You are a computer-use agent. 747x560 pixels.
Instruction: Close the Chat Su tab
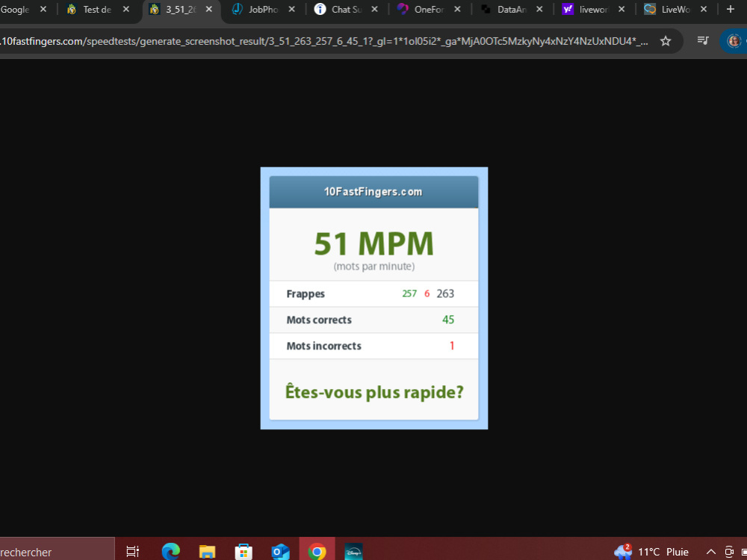[374, 10]
